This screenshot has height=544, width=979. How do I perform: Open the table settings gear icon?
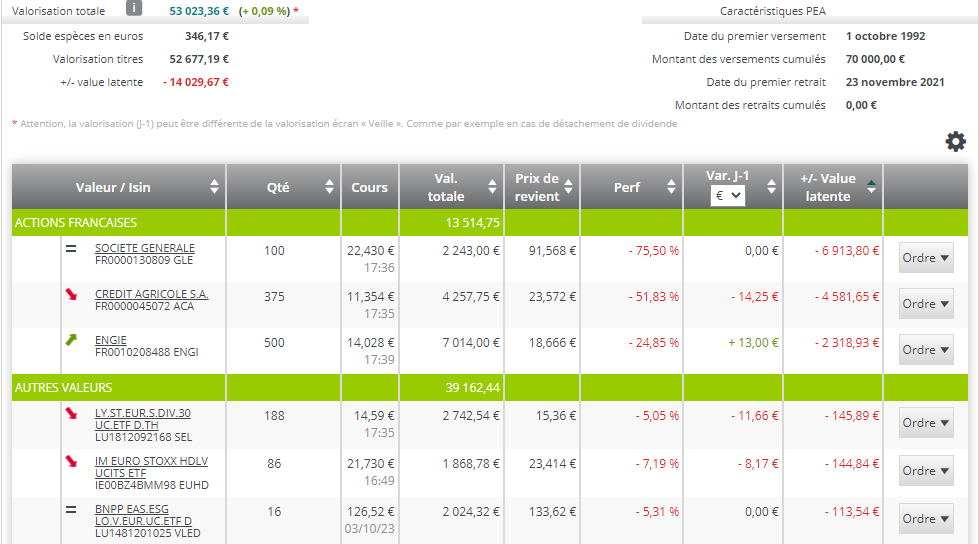tap(955, 142)
